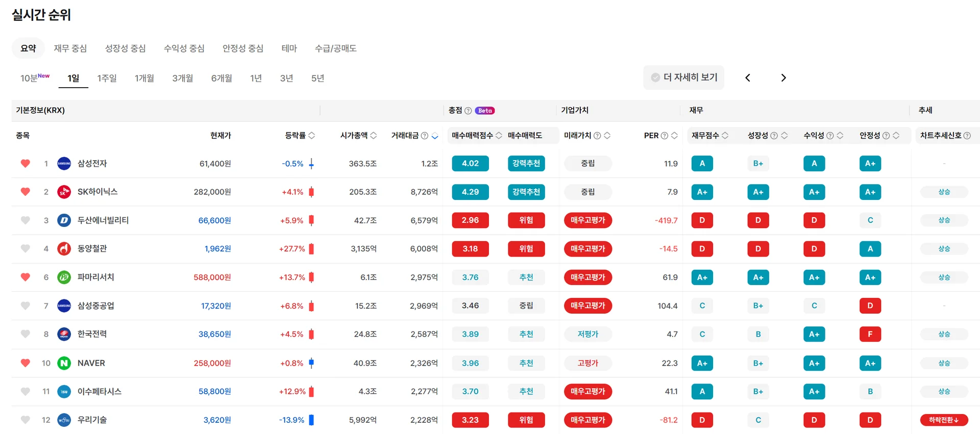Click the 한국전력 저평가 value label
The width and height of the screenshot is (980, 434).
pyautogui.click(x=587, y=335)
